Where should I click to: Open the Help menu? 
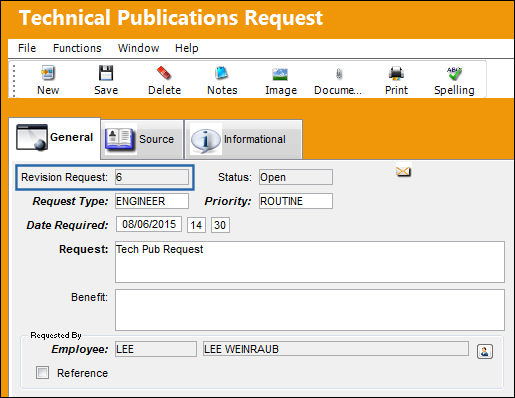[x=187, y=48]
